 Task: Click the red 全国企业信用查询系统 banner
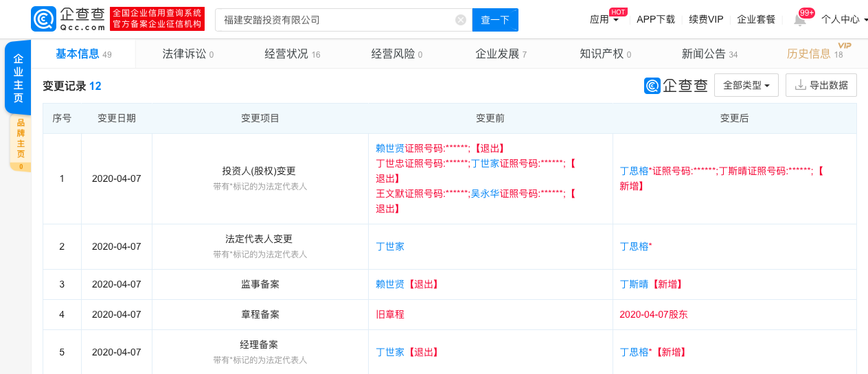[157, 19]
